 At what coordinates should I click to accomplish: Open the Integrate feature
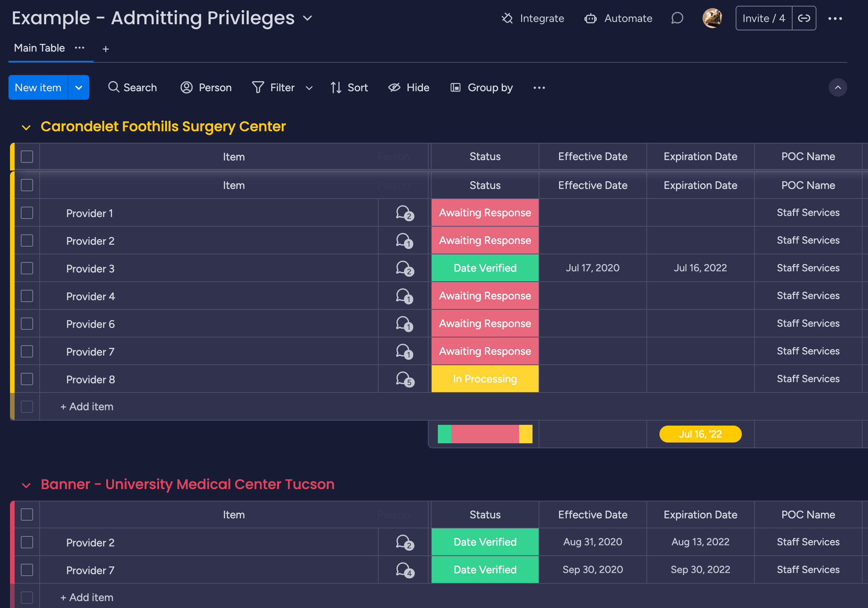[532, 18]
